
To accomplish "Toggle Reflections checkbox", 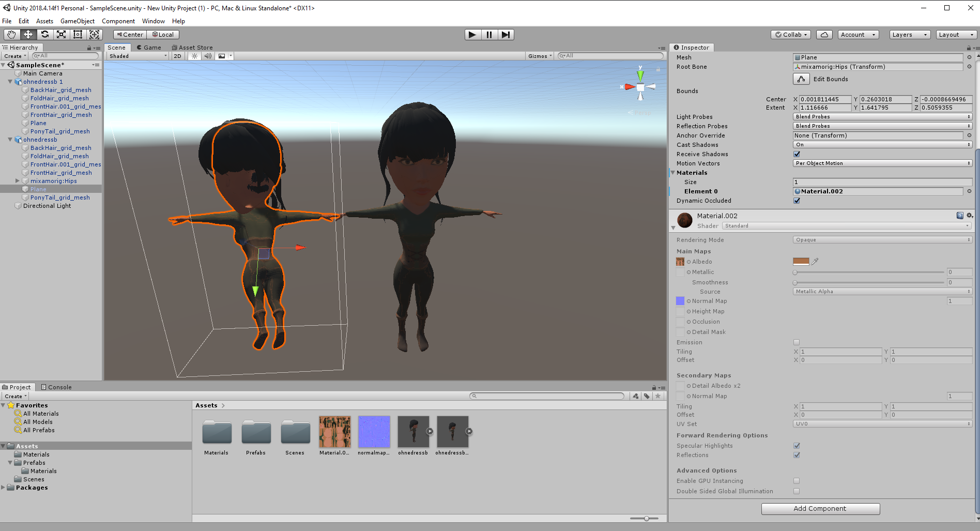I will point(797,455).
